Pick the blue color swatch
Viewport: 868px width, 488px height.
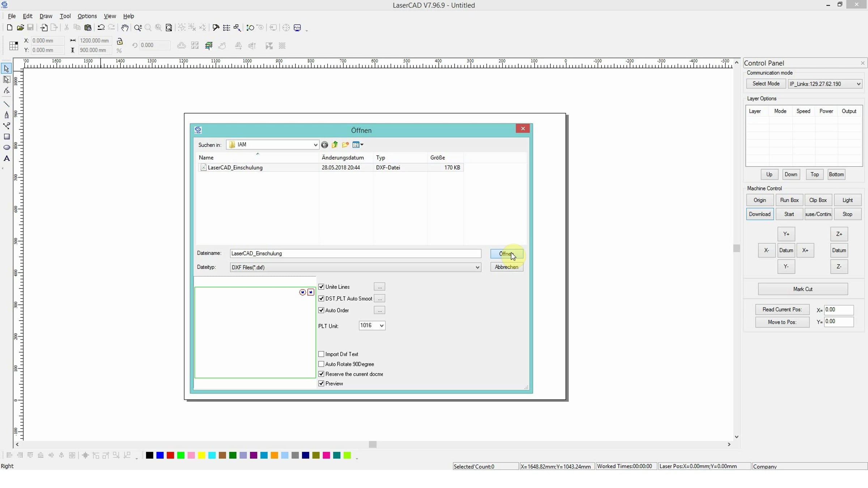tap(160, 455)
